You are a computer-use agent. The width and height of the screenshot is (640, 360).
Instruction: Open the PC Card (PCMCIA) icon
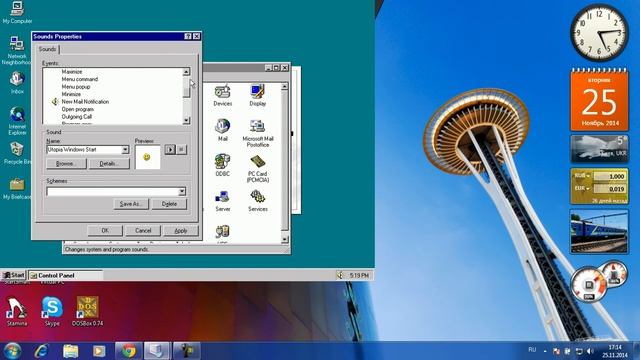tap(258, 168)
